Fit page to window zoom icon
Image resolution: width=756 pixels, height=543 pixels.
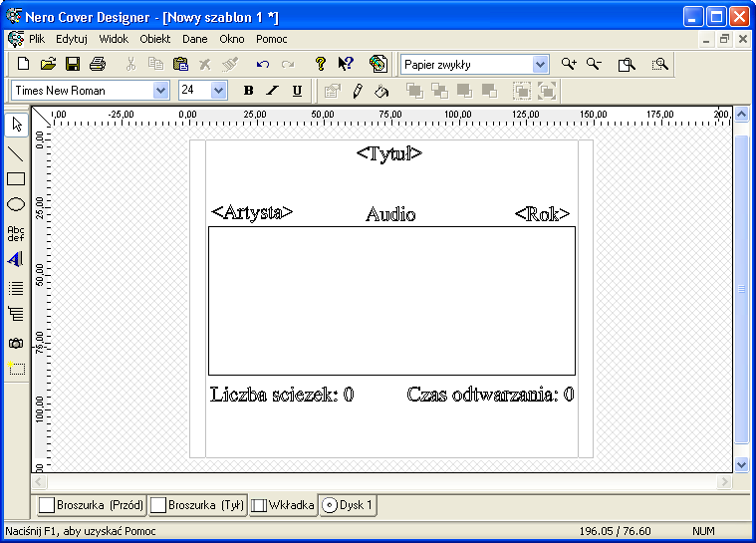pyautogui.click(x=627, y=64)
